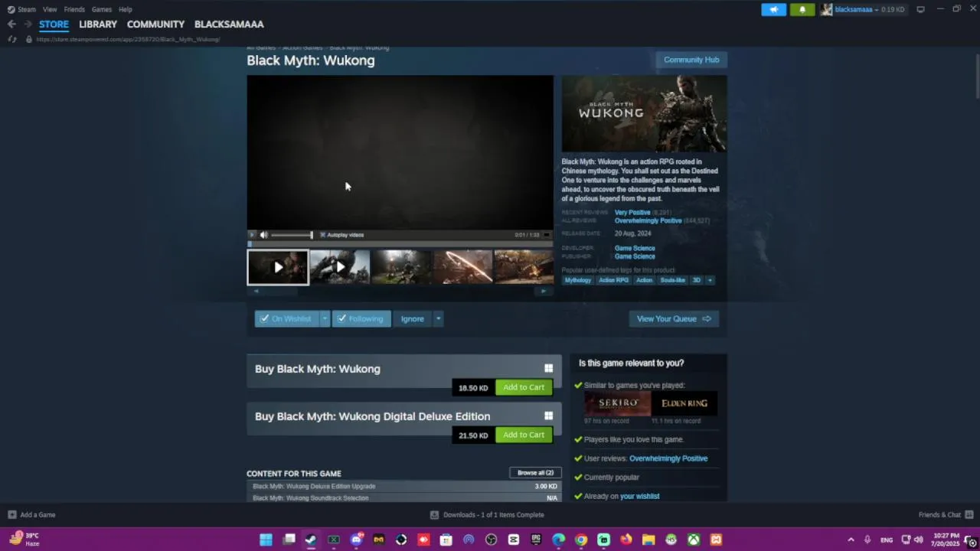Seek on the trailer progress bar
Image resolution: width=980 pixels, height=551 pixels.
pyautogui.click(x=400, y=243)
